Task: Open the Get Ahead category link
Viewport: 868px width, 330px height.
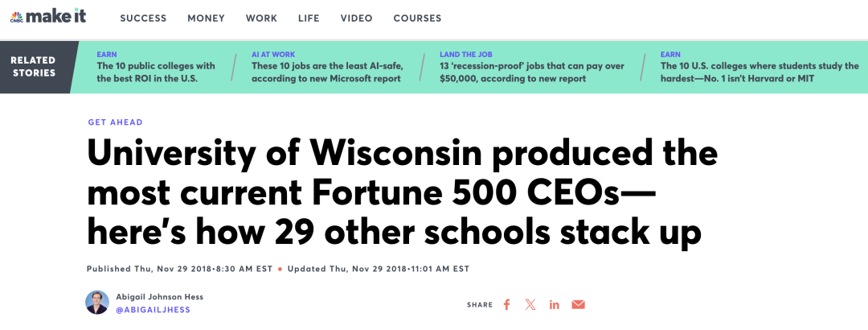Action: click(x=115, y=122)
